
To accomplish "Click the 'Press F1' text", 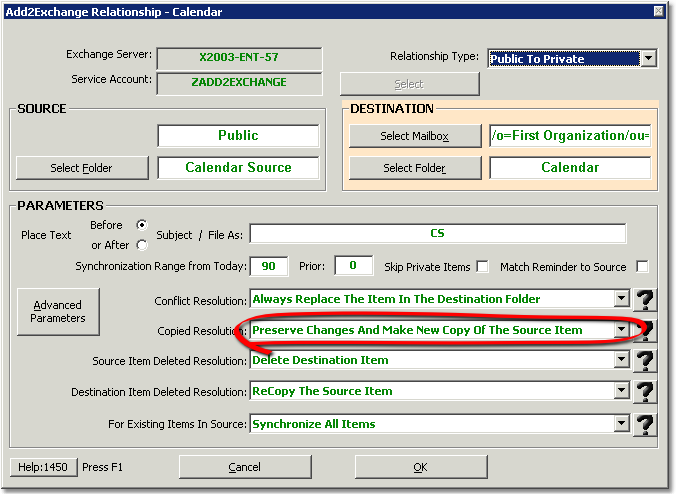I will pyautogui.click(x=103, y=467).
